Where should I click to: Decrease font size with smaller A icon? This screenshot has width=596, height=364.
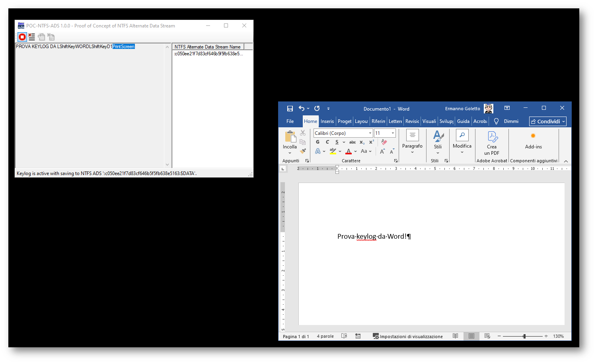(x=392, y=151)
